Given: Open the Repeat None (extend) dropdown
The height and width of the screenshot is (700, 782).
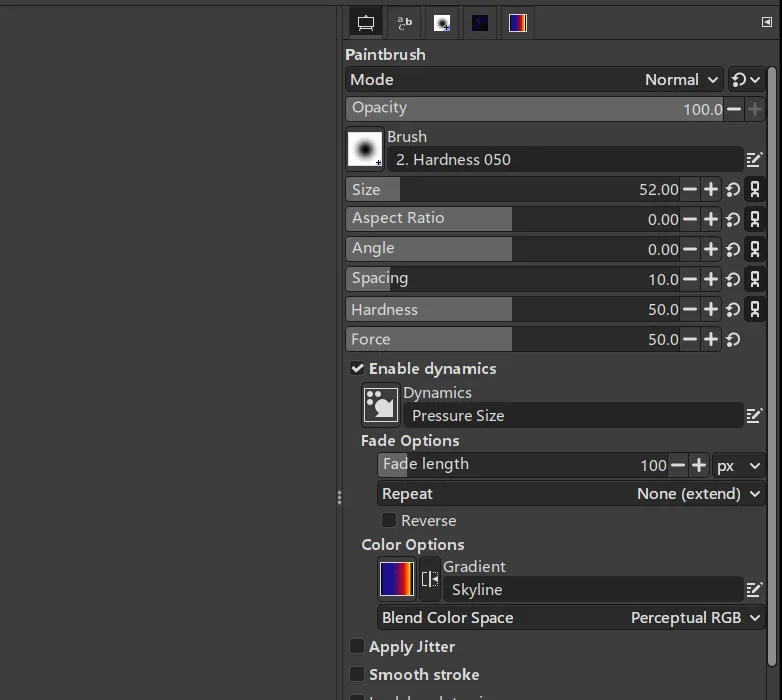Looking at the screenshot, I should [x=571, y=494].
